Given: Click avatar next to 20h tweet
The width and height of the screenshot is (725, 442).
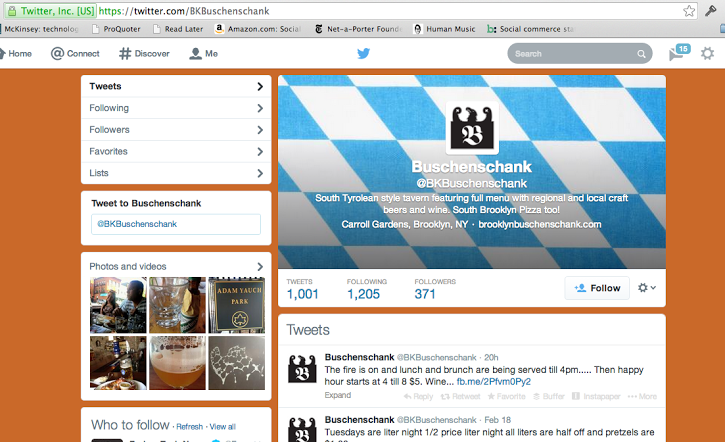Looking at the screenshot, I should tap(302, 368).
